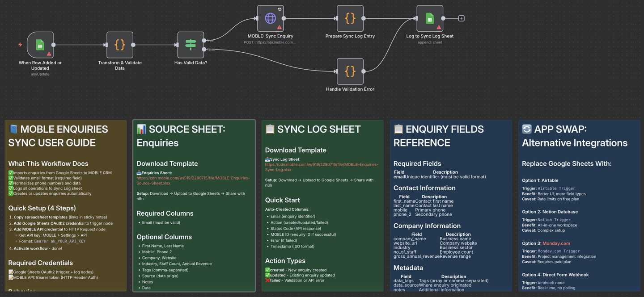Click warning triangle on MOBLE: Sync Enquiry node
Viewport: 644px width, 297px height.
[280, 27]
